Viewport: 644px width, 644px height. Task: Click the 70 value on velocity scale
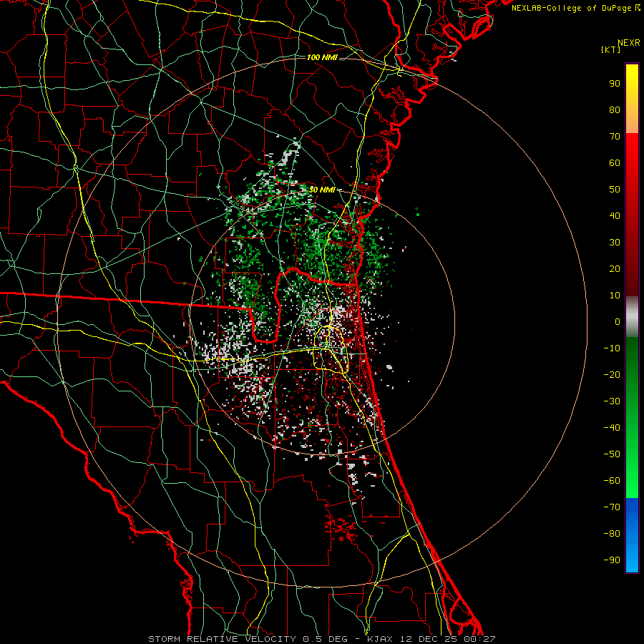(x=615, y=137)
